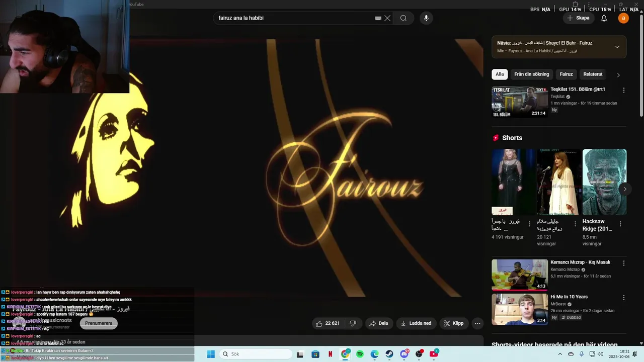Open the Windows Start menu
644x362 pixels.
[x=211, y=354]
